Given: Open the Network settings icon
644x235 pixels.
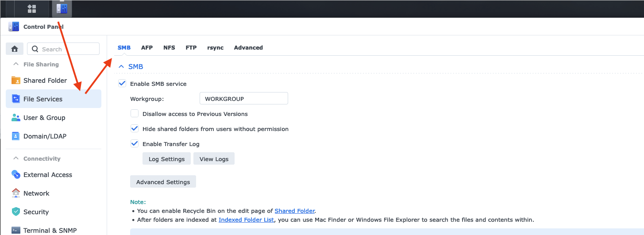Looking at the screenshot, I should coord(16,193).
